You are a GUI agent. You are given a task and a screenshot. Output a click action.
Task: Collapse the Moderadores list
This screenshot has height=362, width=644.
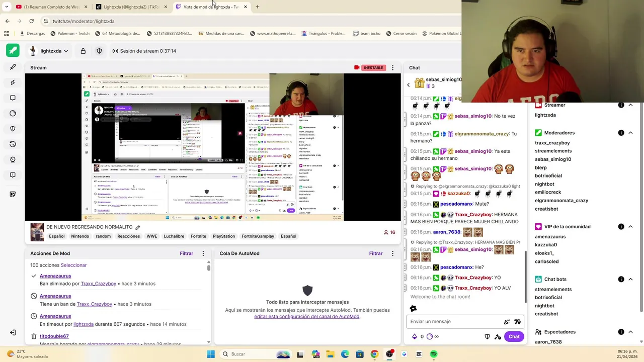coord(630,133)
